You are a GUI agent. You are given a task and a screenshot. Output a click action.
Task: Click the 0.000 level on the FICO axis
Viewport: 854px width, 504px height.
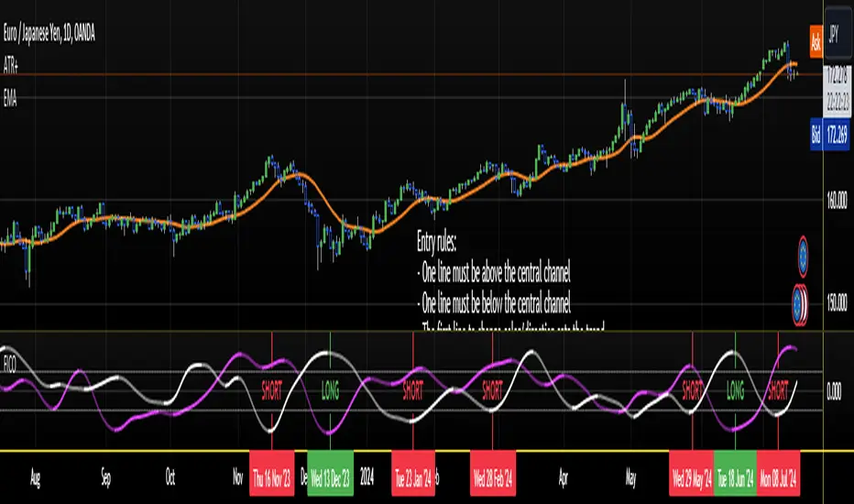pyautogui.click(x=834, y=391)
